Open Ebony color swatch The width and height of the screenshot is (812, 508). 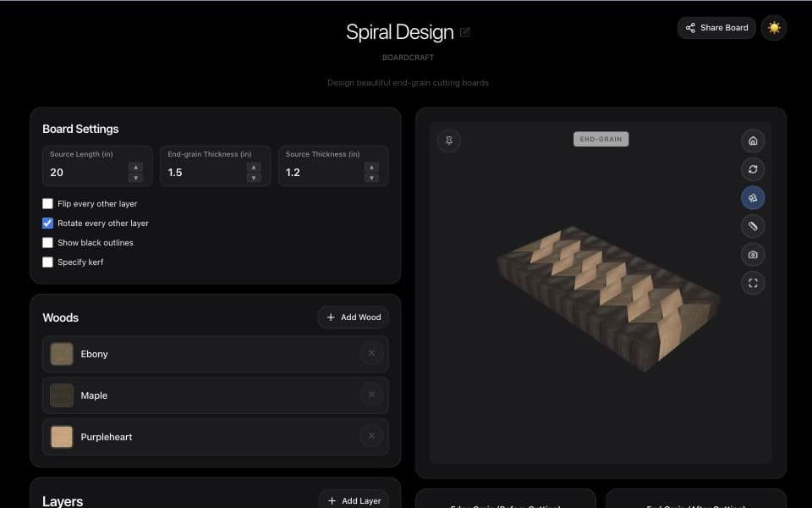click(62, 354)
